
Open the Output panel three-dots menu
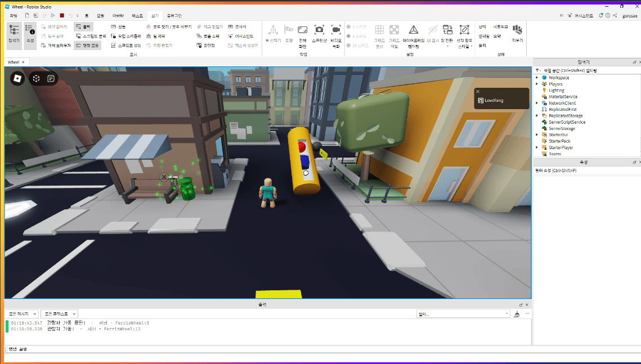(x=527, y=314)
